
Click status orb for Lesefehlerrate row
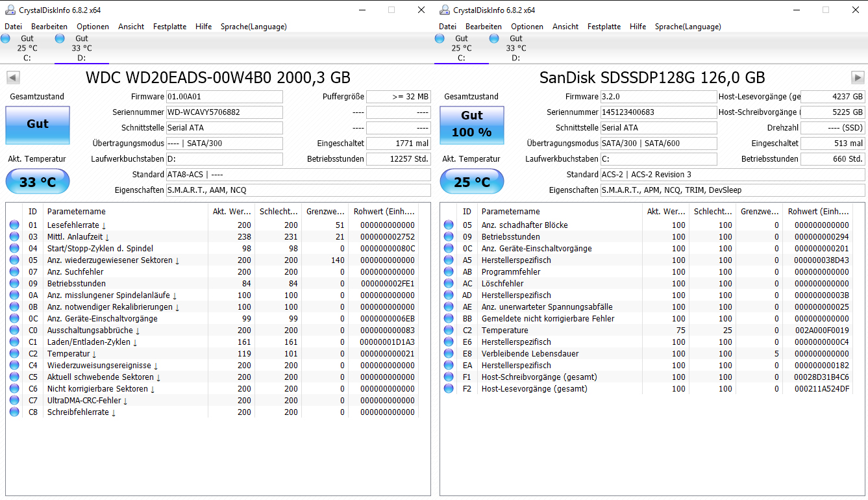click(x=14, y=225)
